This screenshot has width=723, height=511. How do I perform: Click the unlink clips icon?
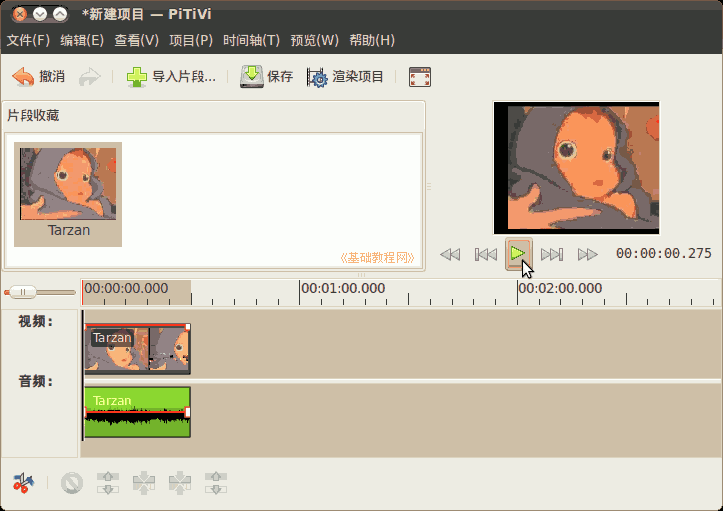click(108, 483)
